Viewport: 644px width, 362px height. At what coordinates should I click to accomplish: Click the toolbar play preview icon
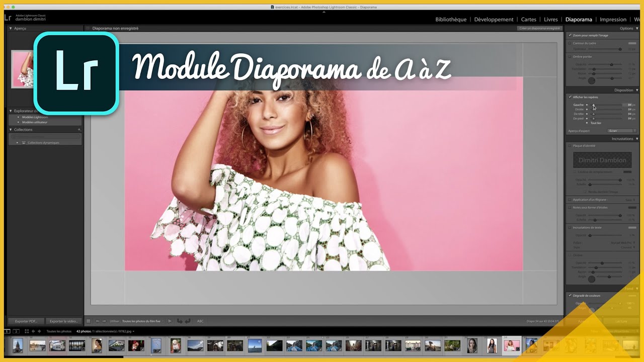pyautogui.click(x=170, y=321)
